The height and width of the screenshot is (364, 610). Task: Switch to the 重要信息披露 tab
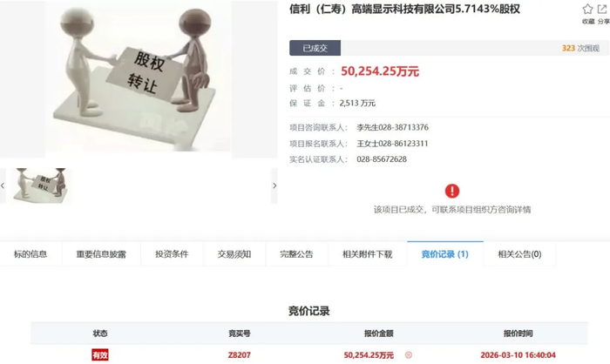tap(101, 254)
